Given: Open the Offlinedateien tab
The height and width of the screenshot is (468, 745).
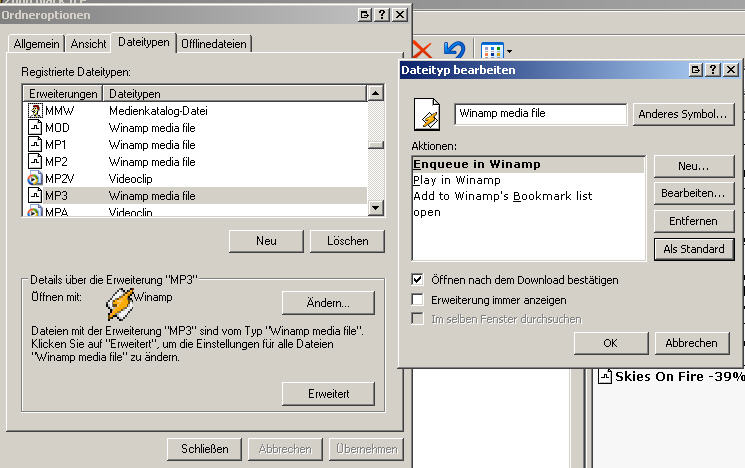Looking at the screenshot, I should (x=214, y=44).
